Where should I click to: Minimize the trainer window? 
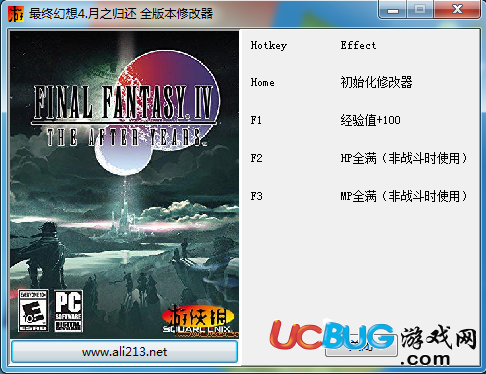(393, 10)
